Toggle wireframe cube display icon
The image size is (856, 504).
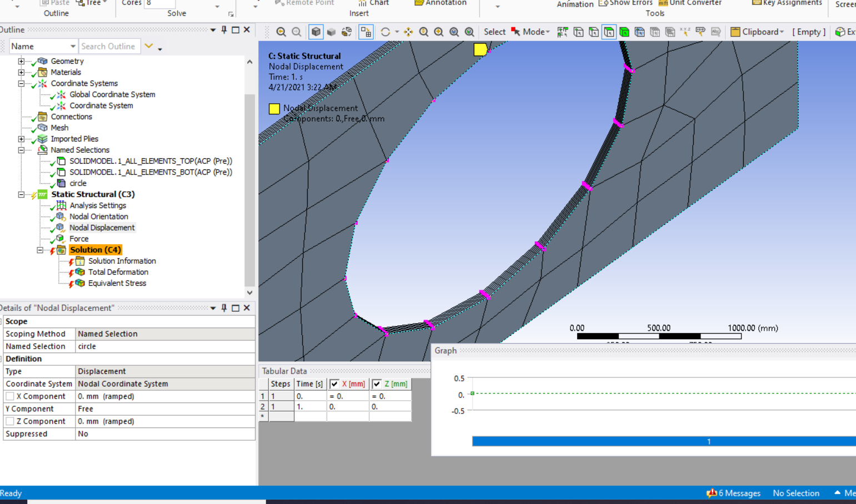316,32
